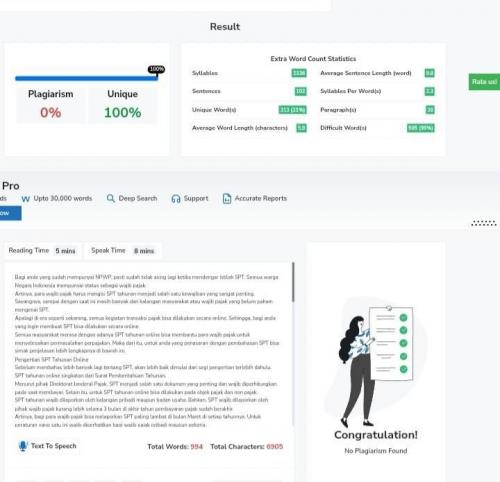500x482 pixels.
Task: Click the Accurate Reports document icon
Action: [227, 198]
